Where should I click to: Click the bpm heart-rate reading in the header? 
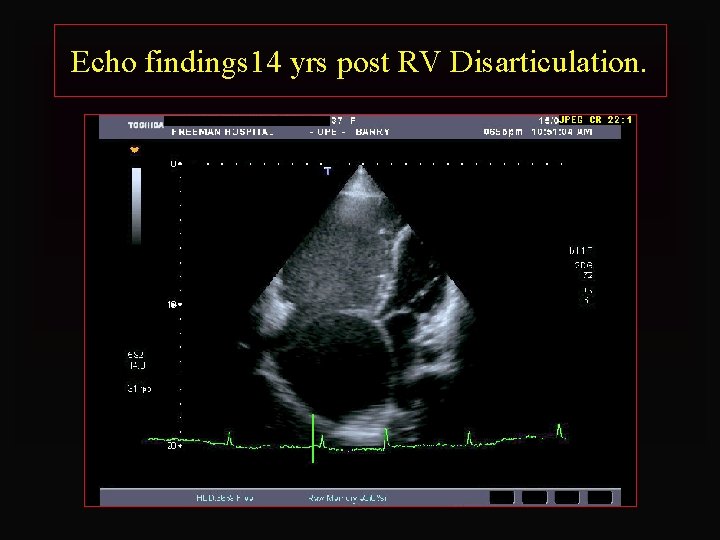[503, 132]
